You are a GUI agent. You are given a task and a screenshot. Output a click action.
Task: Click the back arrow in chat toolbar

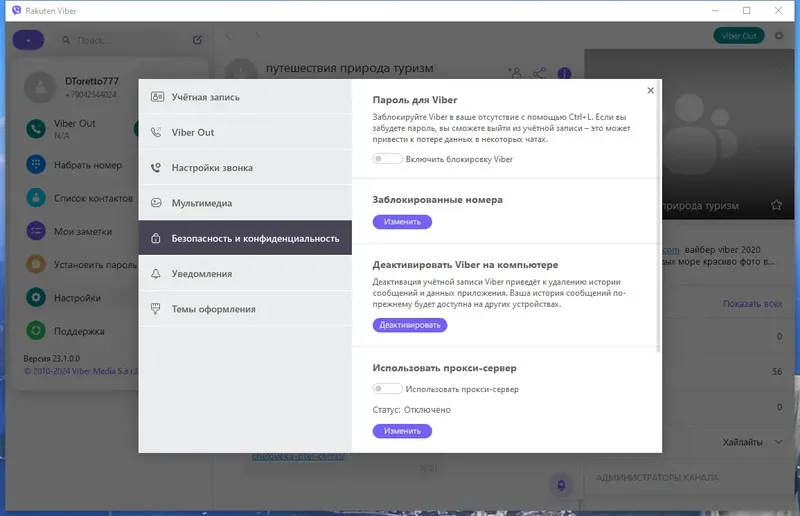point(229,36)
